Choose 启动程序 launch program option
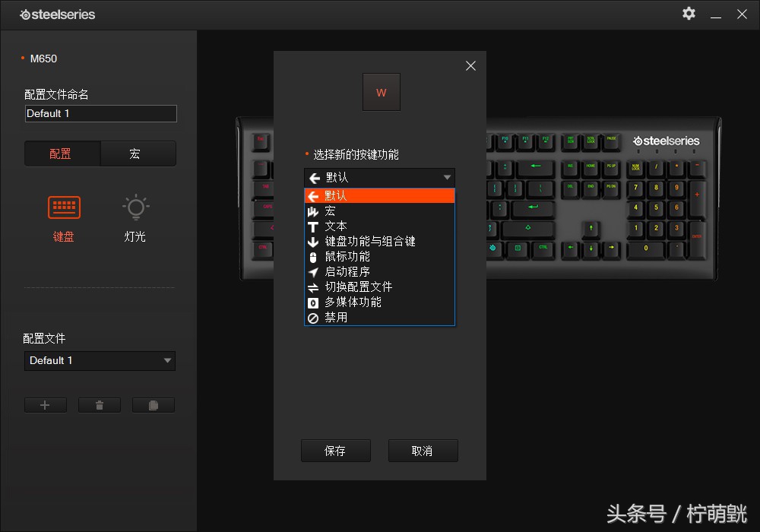The height and width of the screenshot is (532, 760). coord(379,272)
